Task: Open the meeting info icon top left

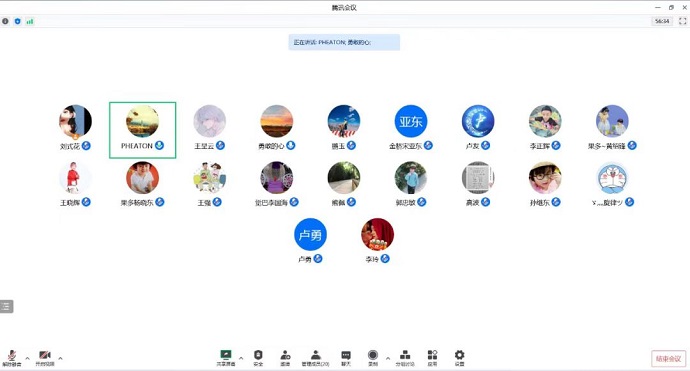Action: (5, 21)
